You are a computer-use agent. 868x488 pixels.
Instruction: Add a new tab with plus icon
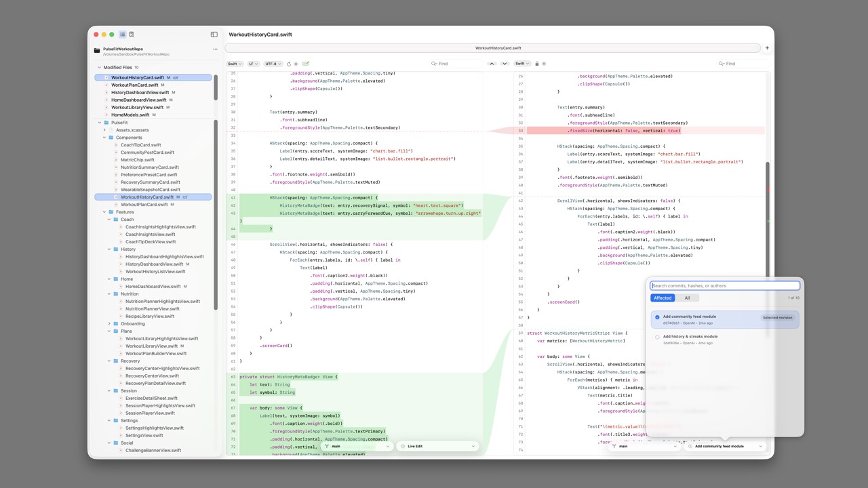pos(767,48)
